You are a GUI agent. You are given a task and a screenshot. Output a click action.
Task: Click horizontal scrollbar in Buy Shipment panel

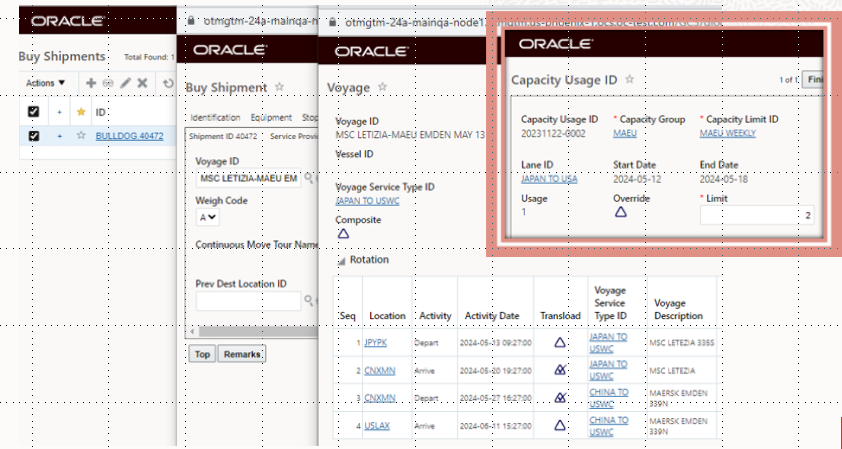coord(258,331)
